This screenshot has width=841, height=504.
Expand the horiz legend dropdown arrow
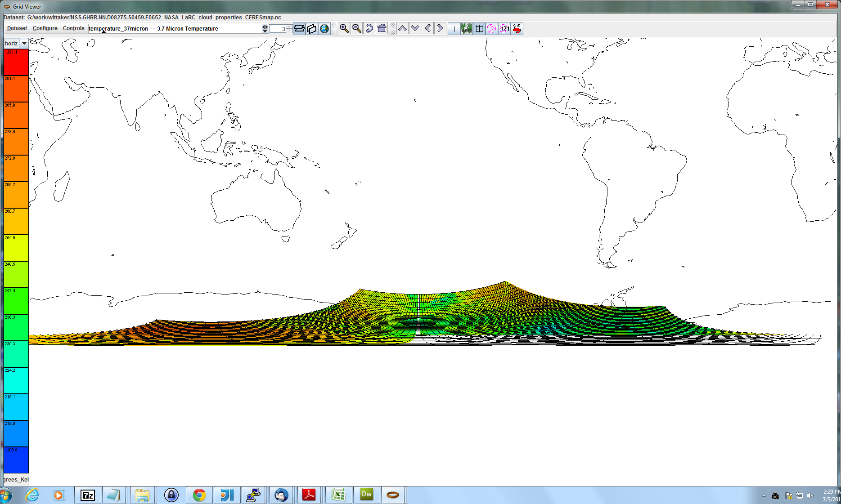click(24, 44)
